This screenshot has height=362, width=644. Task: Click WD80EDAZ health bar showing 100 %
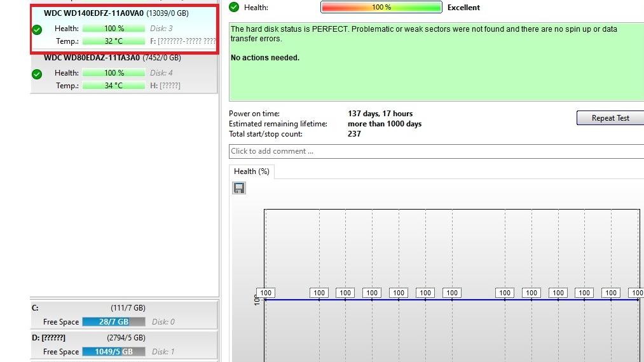114,72
